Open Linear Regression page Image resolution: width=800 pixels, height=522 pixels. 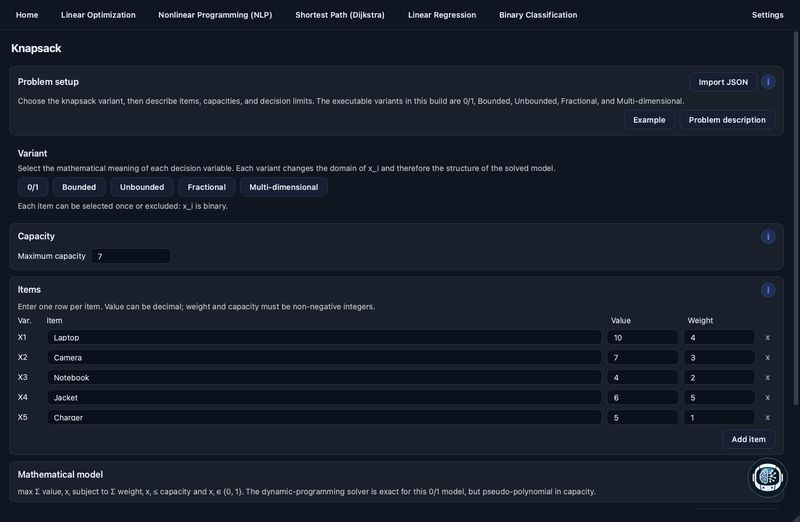coord(442,15)
